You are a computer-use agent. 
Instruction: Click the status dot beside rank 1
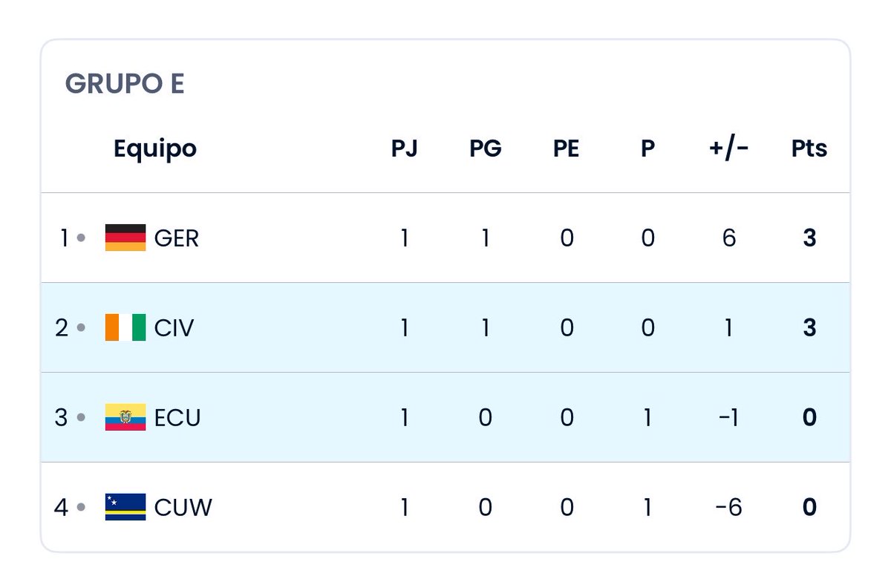(x=81, y=238)
